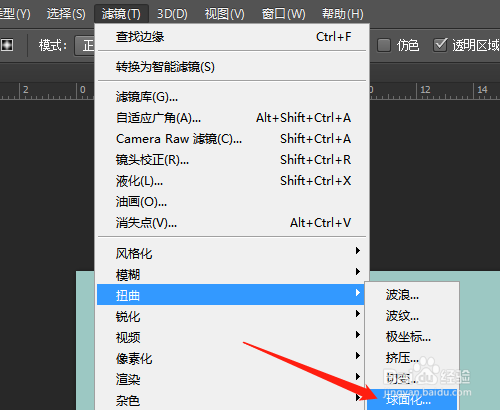Screen dimensions: 500x410
Task: Select 转换为智能滤镜(S)
Action: (x=233, y=67)
